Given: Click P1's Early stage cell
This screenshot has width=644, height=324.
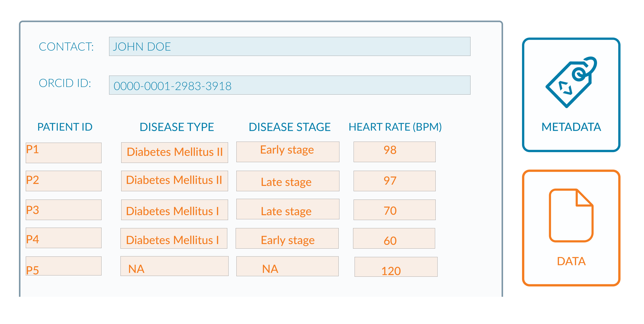Looking at the screenshot, I should coord(288,152).
